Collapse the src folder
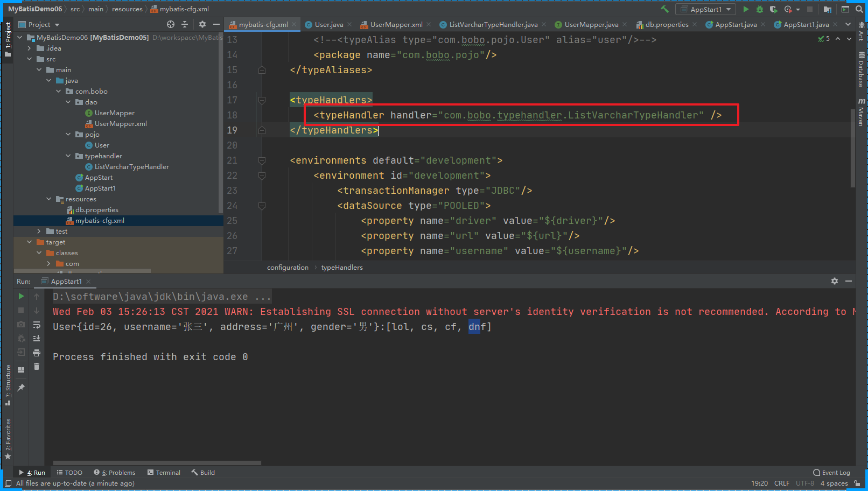This screenshot has height=491, width=868. (29, 59)
